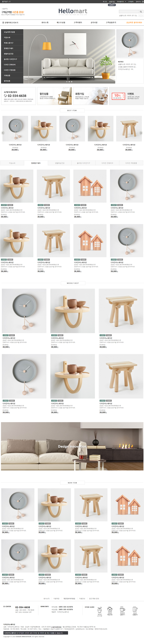This screenshot has height=644, width=144.
Task: Show next BEST ITEM products
Action: coord(141,133)
